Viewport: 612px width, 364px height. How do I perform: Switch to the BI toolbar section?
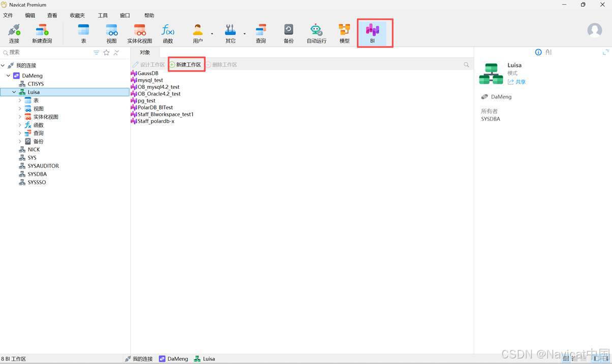point(373,34)
